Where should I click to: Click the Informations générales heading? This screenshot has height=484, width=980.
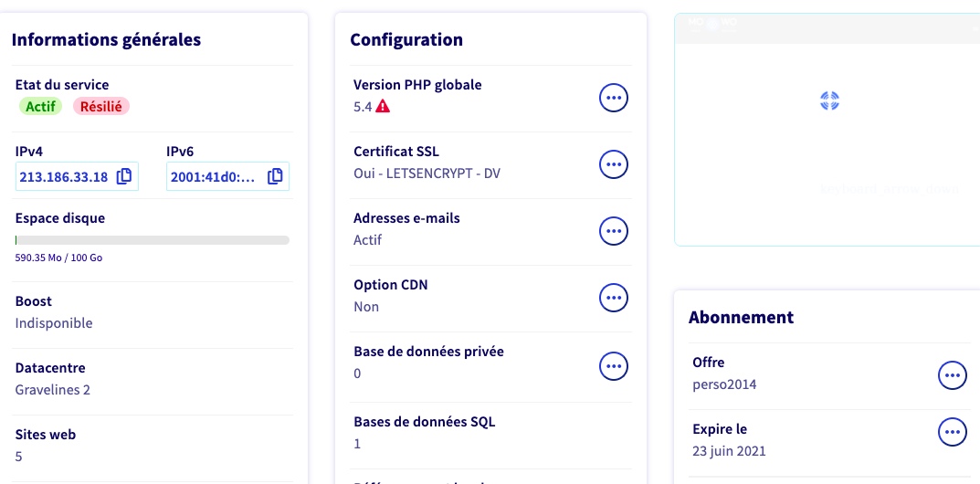click(106, 39)
